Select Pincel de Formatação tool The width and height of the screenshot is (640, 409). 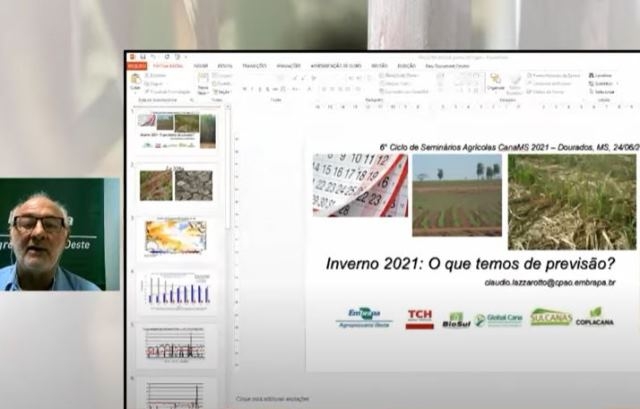pyautogui.click(x=168, y=92)
